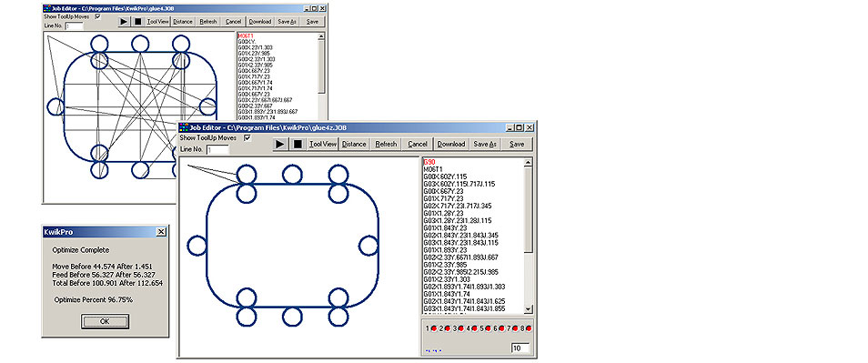Click Save As in the glue4z.JOB window
The image size is (868, 363).
(x=485, y=145)
